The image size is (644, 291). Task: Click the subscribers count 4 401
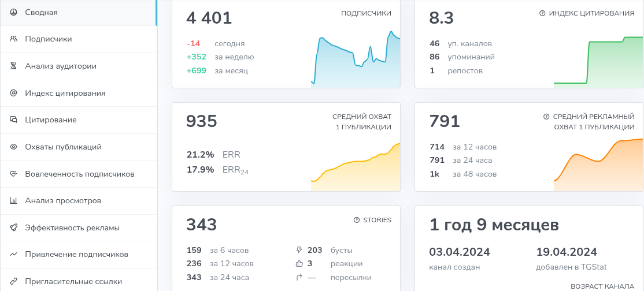tap(209, 18)
